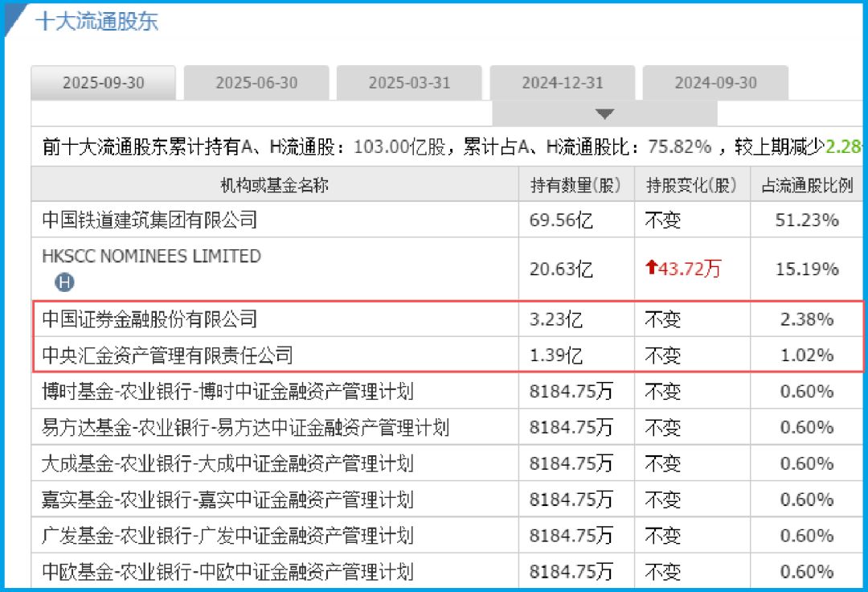Click the 嘉实基金-农业银行 row name

pos(227,499)
